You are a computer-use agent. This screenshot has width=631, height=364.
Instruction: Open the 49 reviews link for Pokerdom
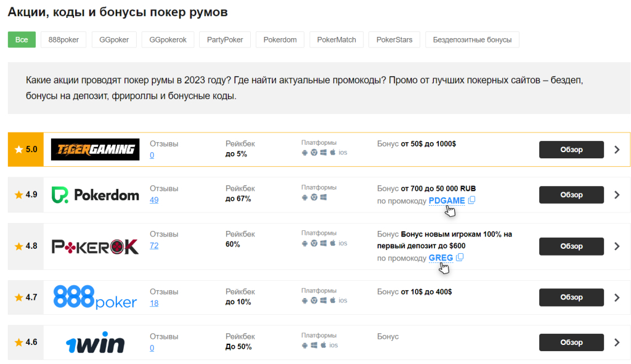click(154, 200)
